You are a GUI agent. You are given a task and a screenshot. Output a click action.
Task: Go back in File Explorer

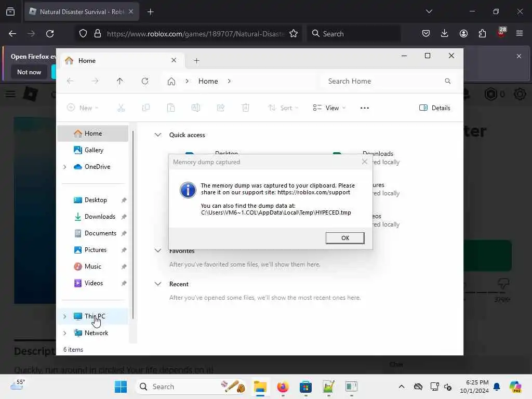coord(70,81)
